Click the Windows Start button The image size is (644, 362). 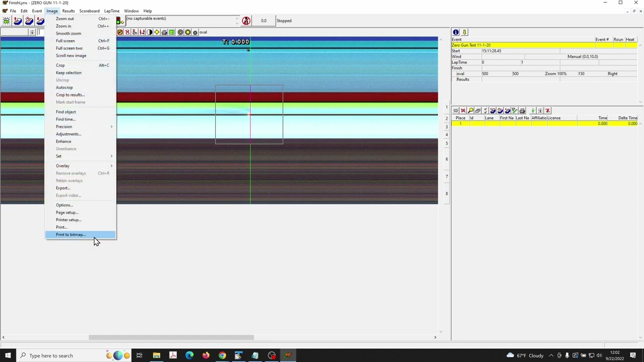8,355
